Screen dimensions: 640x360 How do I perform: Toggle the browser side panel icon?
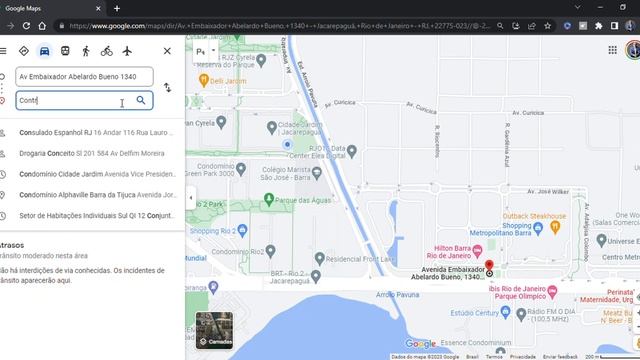614,26
